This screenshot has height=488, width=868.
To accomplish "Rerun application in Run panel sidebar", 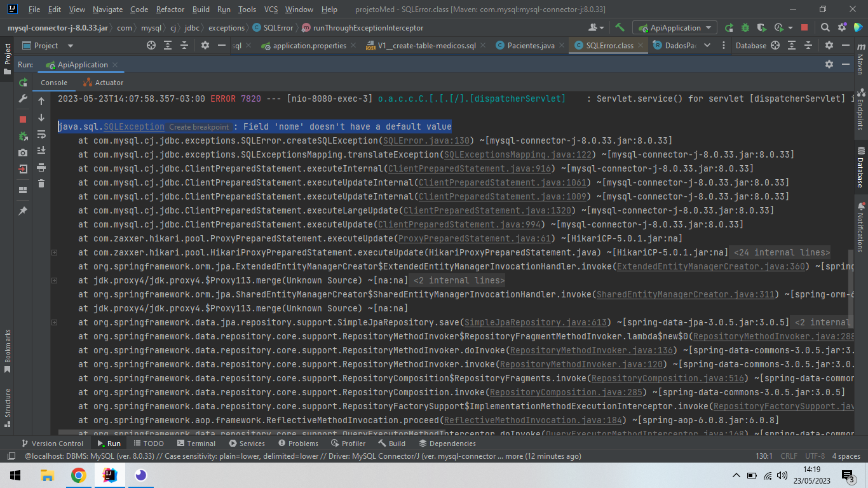I will (x=23, y=83).
